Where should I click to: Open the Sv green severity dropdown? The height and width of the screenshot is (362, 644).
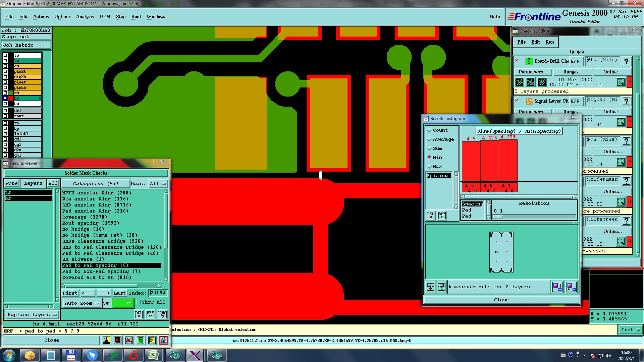coord(123,303)
